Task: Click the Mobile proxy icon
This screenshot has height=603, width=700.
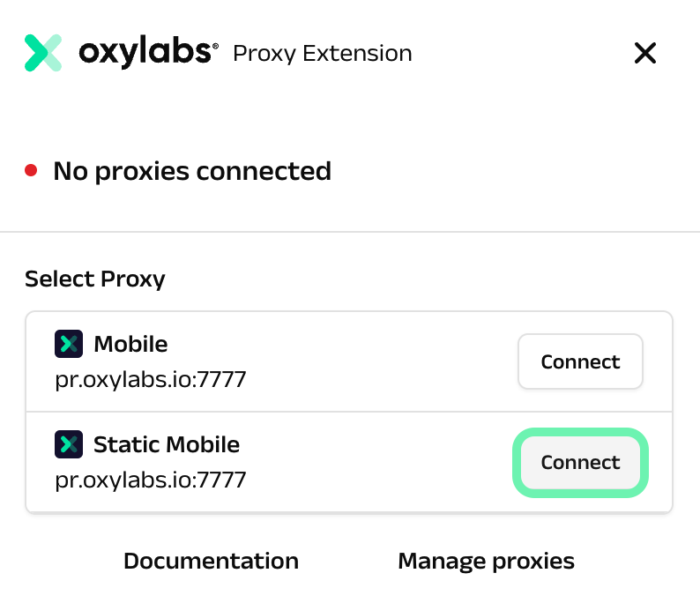Action: click(x=68, y=343)
